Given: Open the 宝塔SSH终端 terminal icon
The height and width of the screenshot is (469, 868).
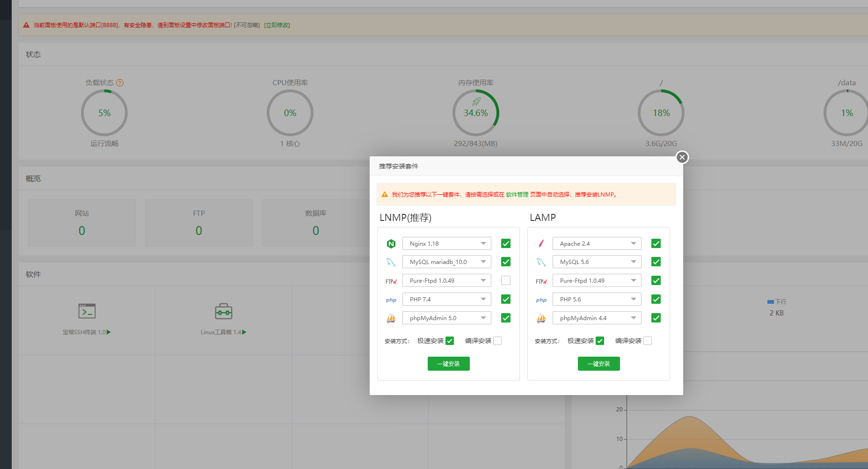Looking at the screenshot, I should pos(87,311).
